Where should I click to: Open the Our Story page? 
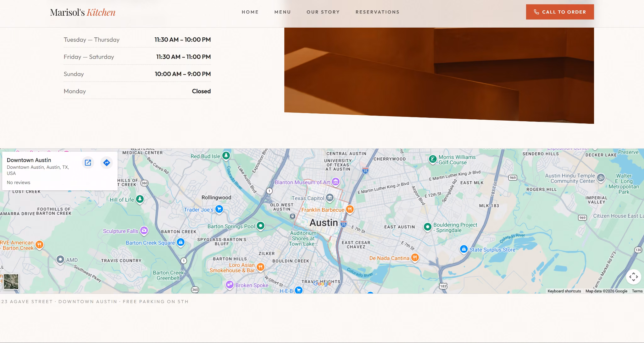tap(323, 12)
